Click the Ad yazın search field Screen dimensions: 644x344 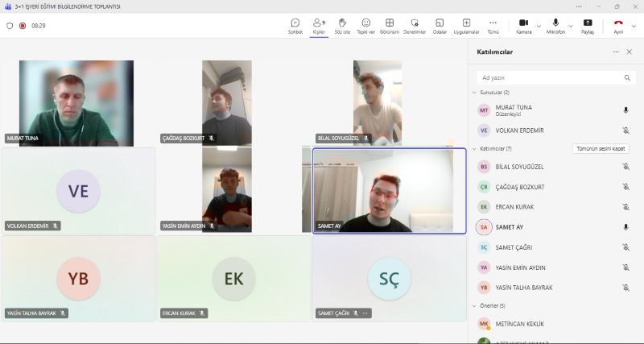pos(551,78)
